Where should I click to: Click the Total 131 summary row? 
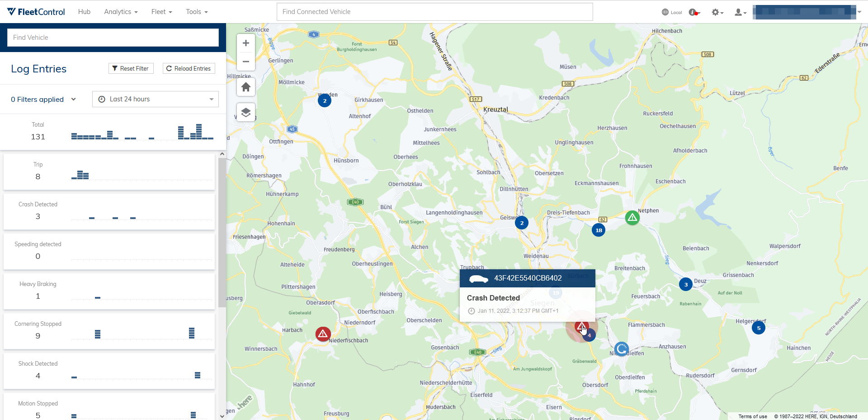click(x=113, y=132)
